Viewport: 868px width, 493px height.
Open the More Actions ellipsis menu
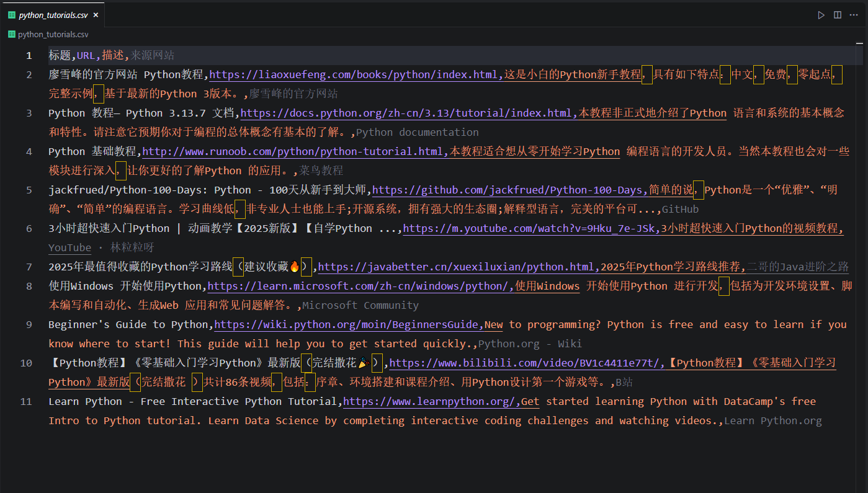(x=853, y=14)
